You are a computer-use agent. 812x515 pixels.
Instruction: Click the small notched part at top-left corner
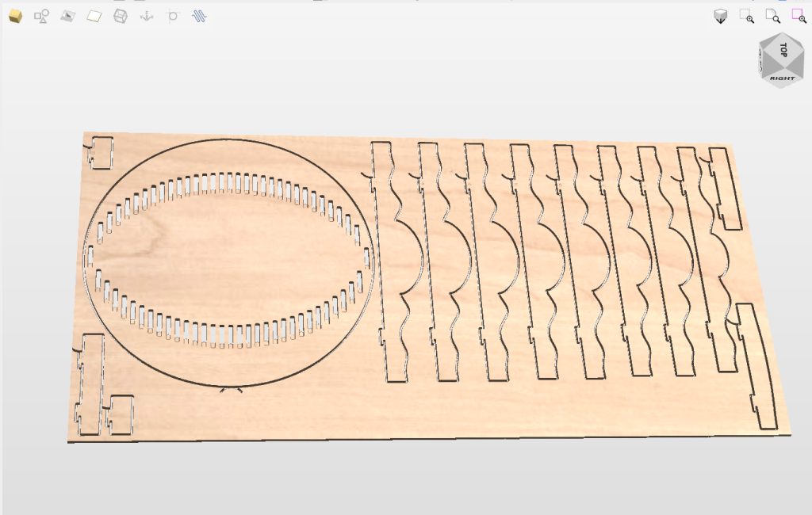(x=101, y=152)
